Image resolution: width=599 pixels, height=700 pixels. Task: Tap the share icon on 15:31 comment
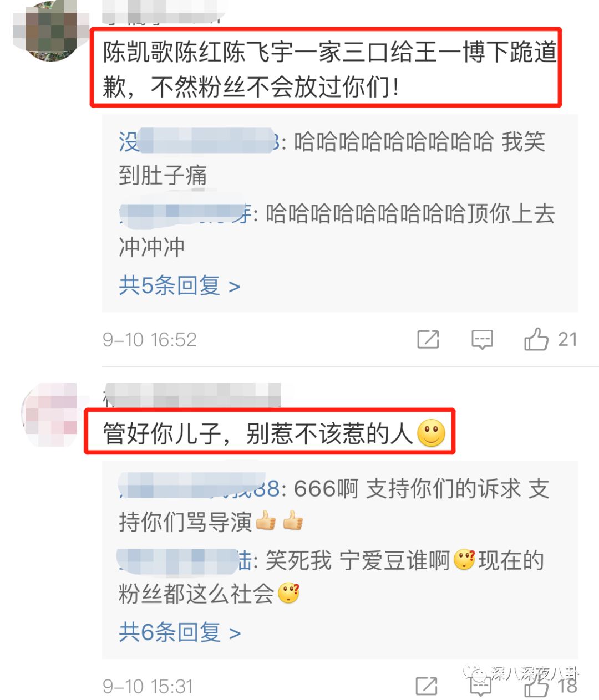(427, 686)
